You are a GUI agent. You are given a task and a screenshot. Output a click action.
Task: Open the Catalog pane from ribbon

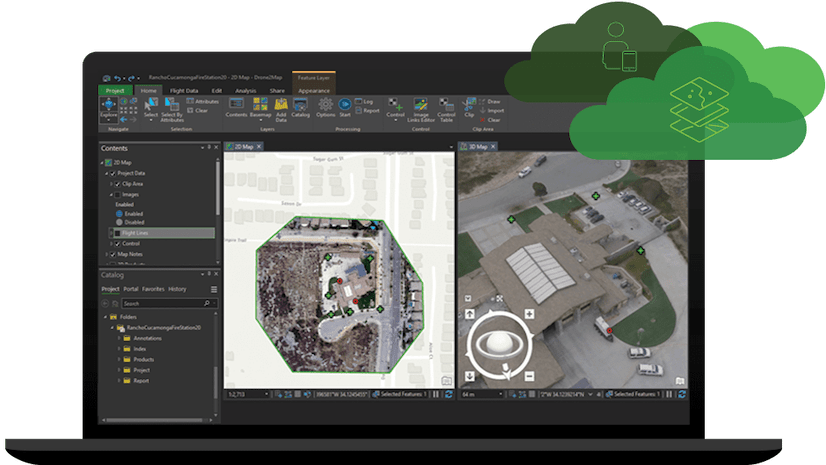[300, 108]
